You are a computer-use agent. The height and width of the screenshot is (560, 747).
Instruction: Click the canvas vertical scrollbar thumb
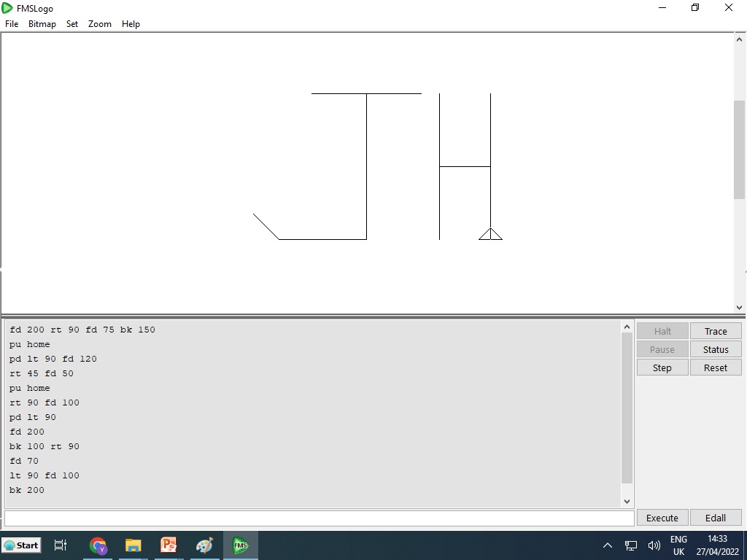(x=739, y=149)
